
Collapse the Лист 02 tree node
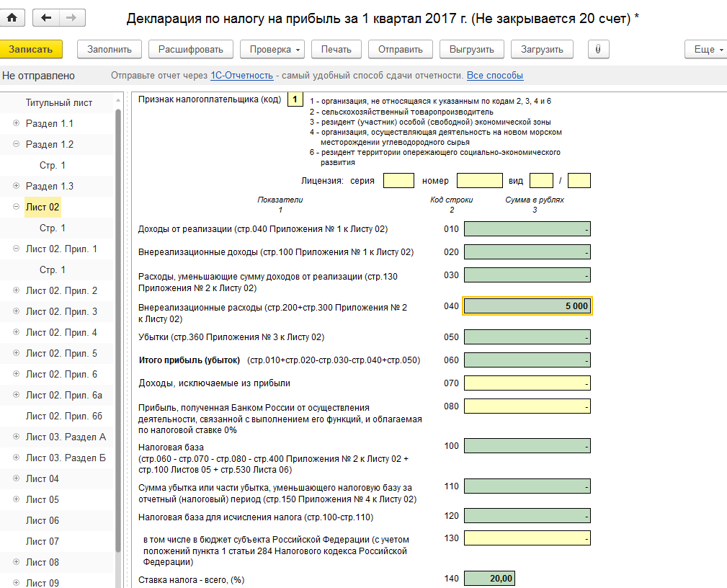pyautogui.click(x=16, y=207)
